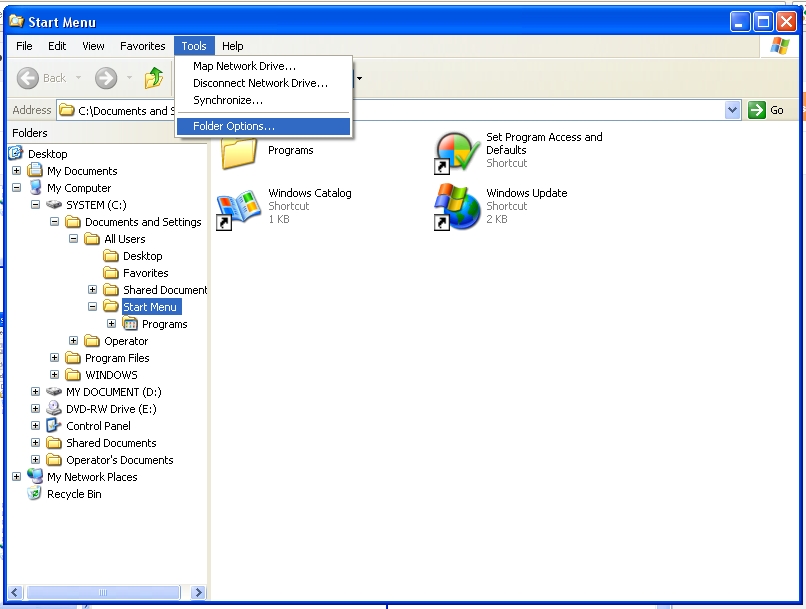The image size is (806, 609).
Task: Select the Windows Update shortcut icon
Action: [456, 207]
